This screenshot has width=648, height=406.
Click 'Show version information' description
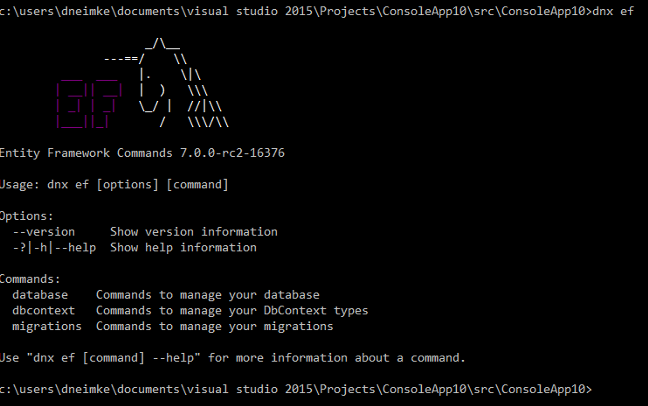click(x=194, y=232)
